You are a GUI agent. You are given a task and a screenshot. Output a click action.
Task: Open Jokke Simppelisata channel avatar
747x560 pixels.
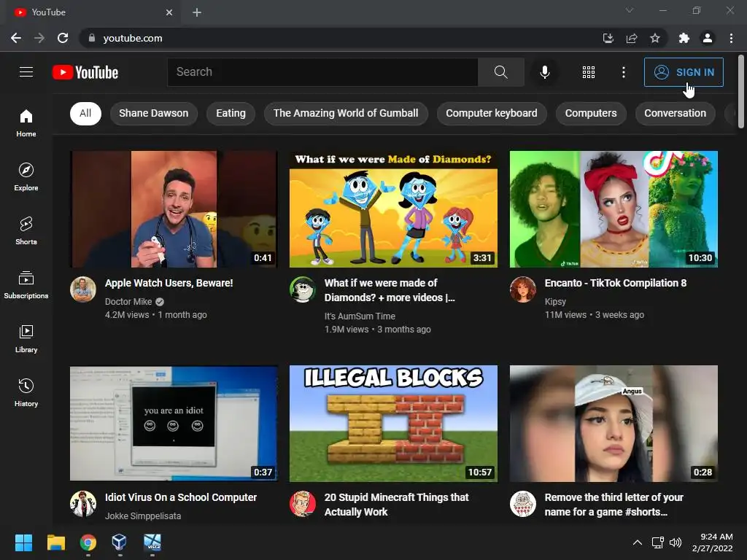click(x=83, y=504)
